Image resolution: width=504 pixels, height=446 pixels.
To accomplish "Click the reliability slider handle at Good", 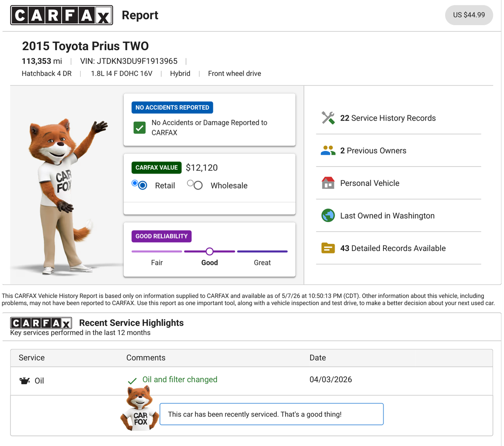I will [210, 251].
